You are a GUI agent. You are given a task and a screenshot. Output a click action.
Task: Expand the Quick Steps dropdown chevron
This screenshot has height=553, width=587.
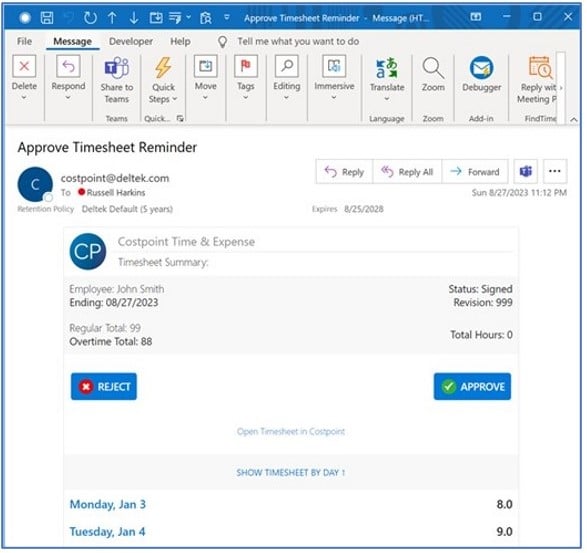pos(174,99)
